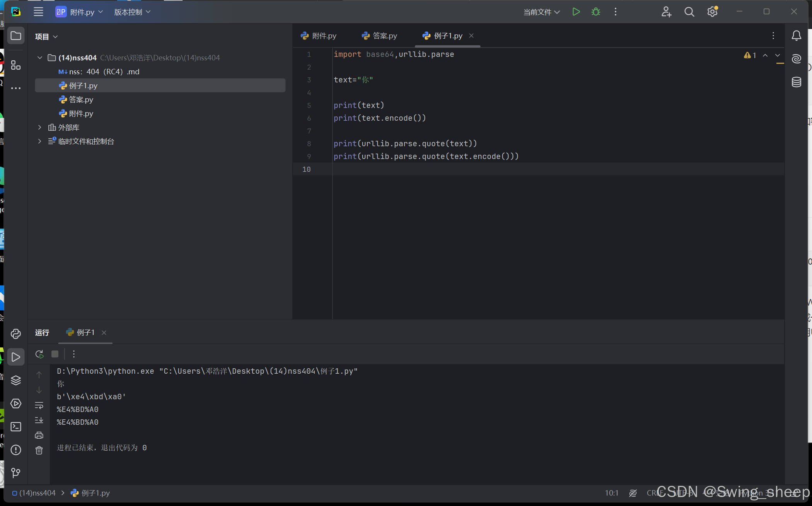Collapse the (14)nss404 project folder
This screenshot has height=506, width=812.
(39, 58)
